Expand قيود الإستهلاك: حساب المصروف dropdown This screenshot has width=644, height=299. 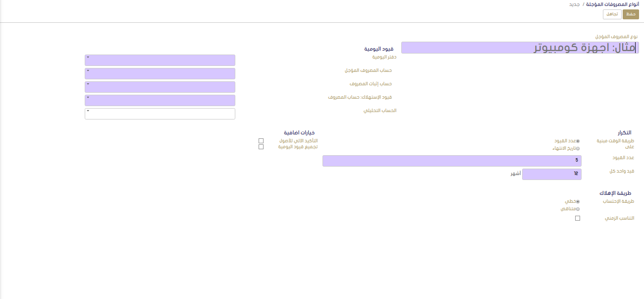tap(160, 101)
